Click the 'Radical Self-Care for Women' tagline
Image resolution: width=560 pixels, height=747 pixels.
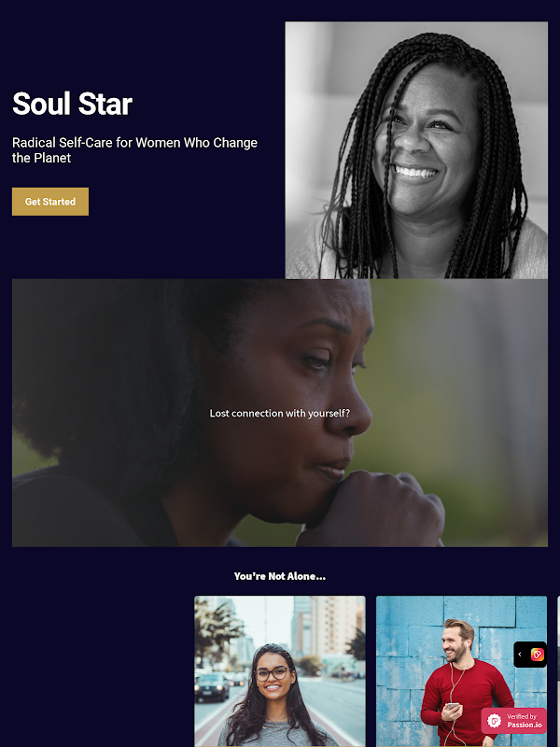(x=134, y=150)
